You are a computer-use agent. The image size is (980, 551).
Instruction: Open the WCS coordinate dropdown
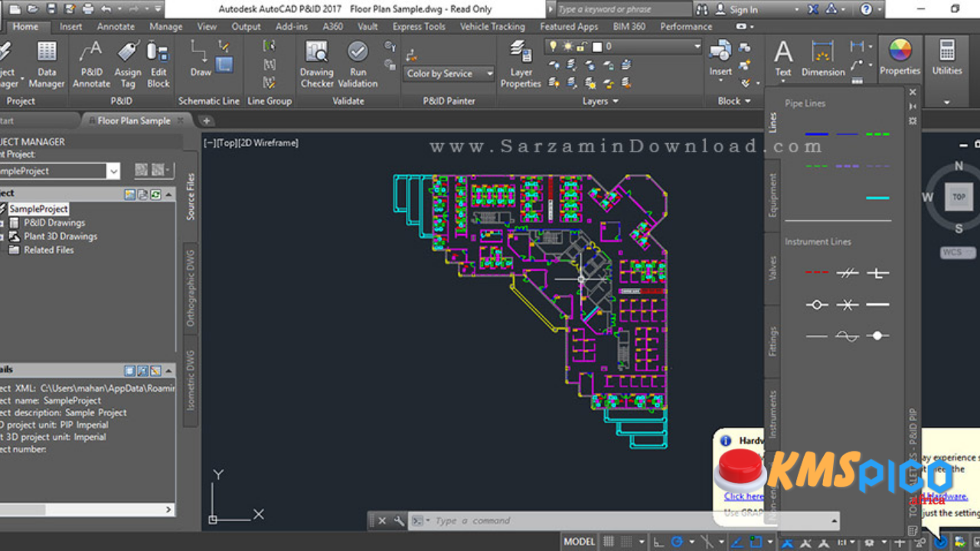959,252
